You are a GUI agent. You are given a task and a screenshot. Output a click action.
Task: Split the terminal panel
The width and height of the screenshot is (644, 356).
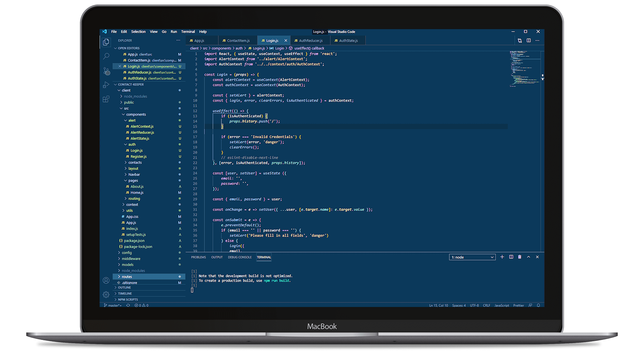click(x=511, y=257)
